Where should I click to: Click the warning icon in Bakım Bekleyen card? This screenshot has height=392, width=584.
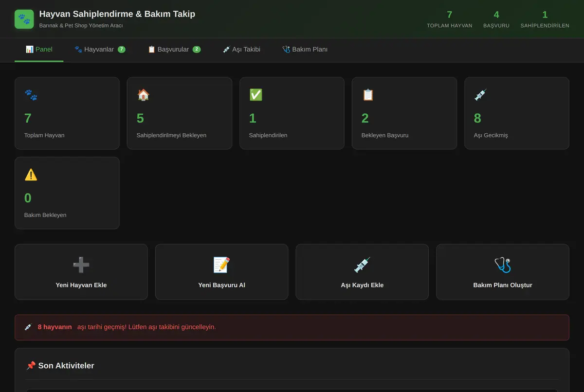pos(31,175)
